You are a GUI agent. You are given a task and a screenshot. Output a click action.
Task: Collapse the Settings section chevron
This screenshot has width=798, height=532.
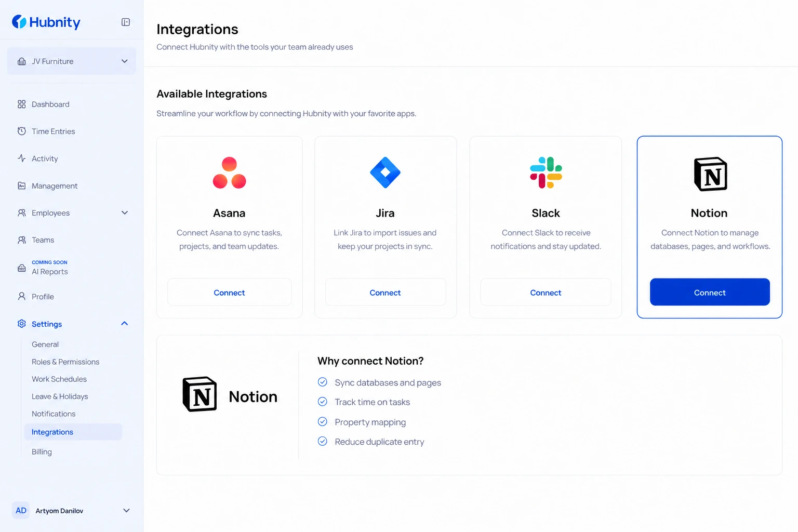[x=125, y=324]
